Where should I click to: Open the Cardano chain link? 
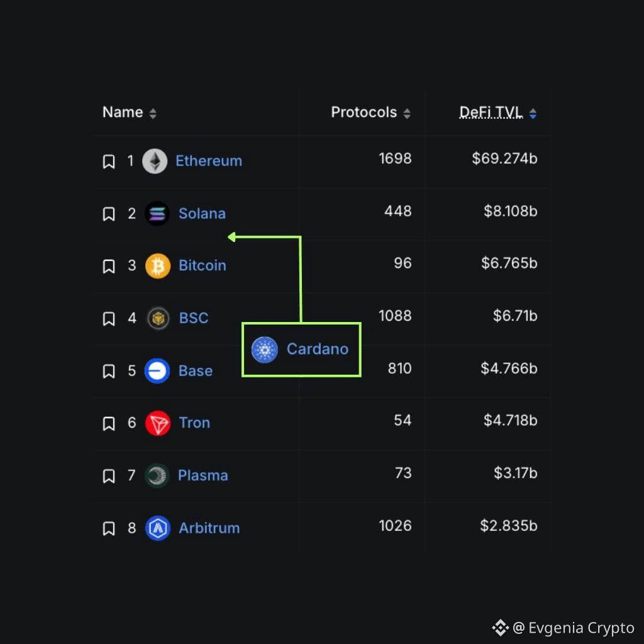pyautogui.click(x=318, y=349)
